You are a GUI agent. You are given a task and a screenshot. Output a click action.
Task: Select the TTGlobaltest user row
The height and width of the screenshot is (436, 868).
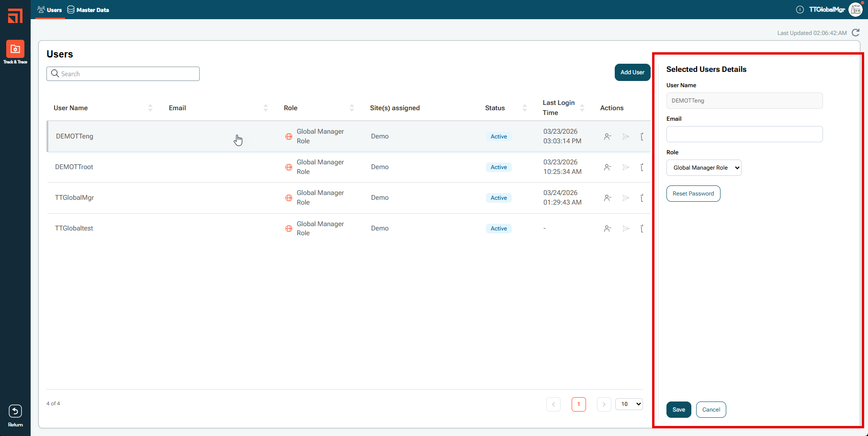coord(349,229)
